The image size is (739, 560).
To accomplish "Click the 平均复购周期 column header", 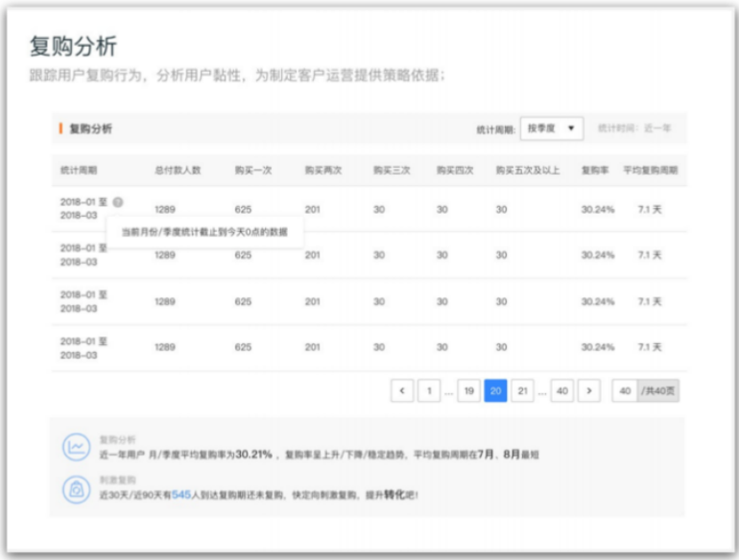I will (x=651, y=170).
